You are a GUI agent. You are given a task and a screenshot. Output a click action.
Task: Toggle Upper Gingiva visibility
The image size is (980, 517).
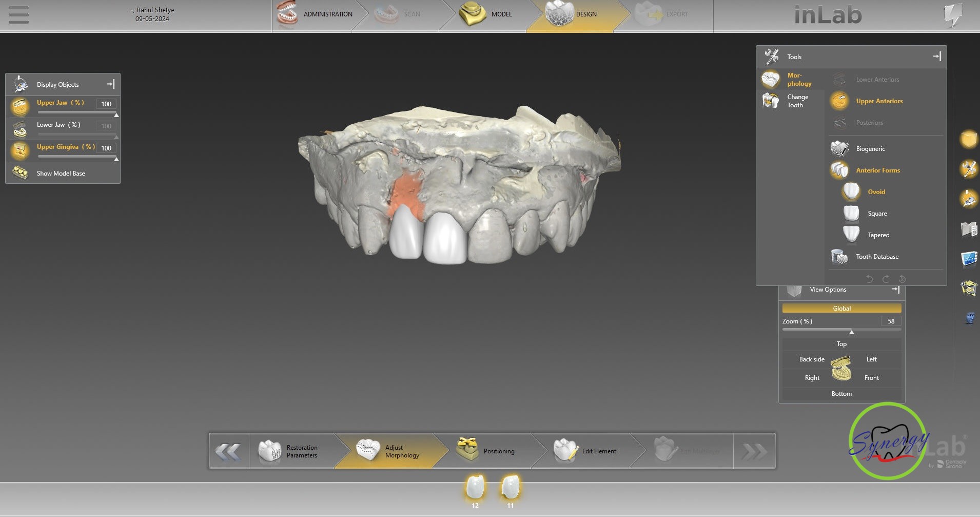[x=21, y=151]
